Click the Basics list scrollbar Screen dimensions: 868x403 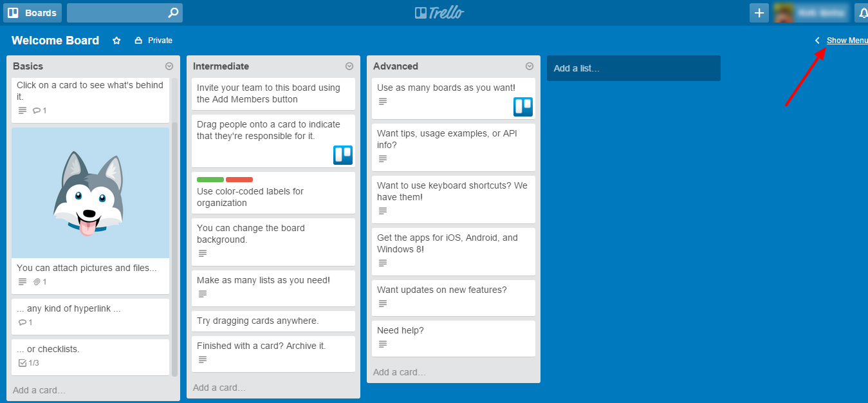pos(174,248)
